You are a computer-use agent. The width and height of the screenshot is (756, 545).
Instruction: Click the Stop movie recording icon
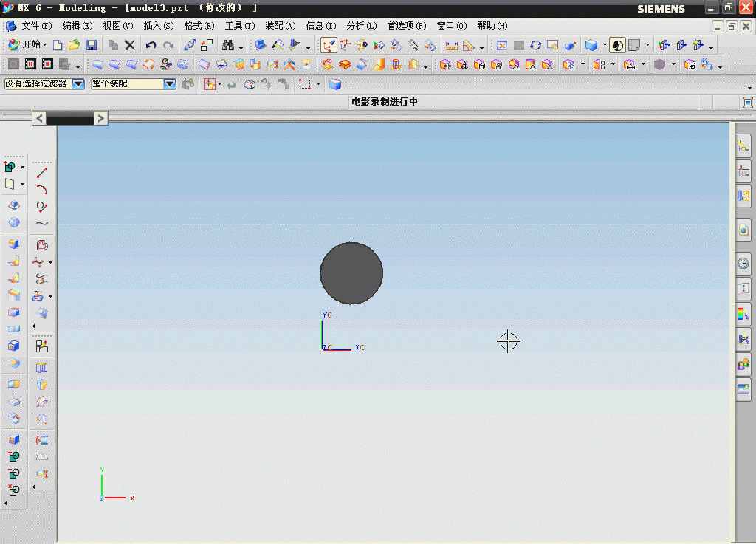[47, 64]
